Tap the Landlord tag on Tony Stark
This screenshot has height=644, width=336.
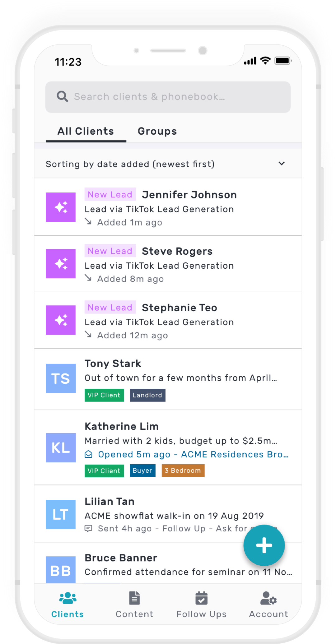tap(147, 395)
